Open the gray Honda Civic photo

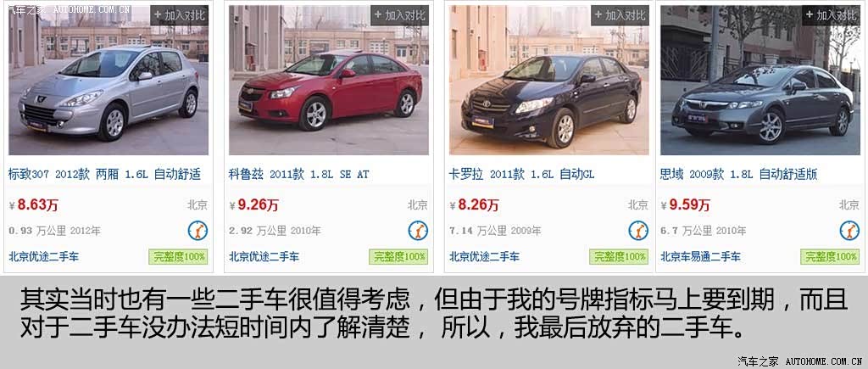(x=760, y=81)
